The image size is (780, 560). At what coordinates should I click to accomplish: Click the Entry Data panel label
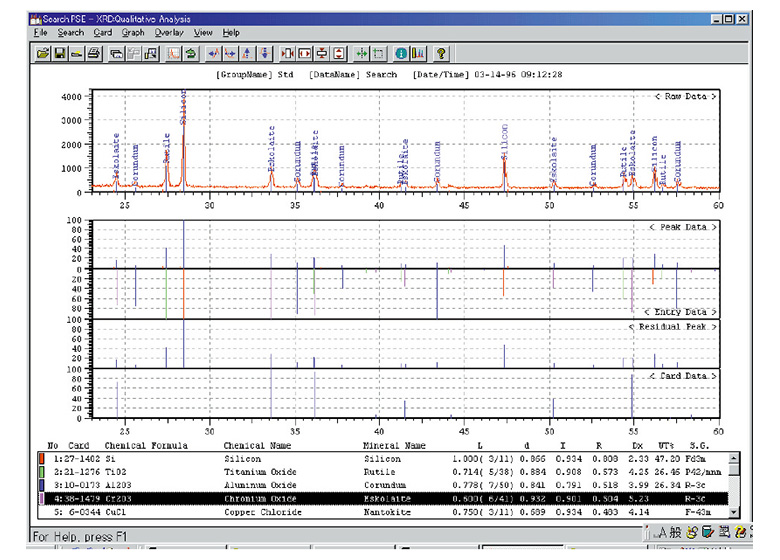(x=680, y=312)
